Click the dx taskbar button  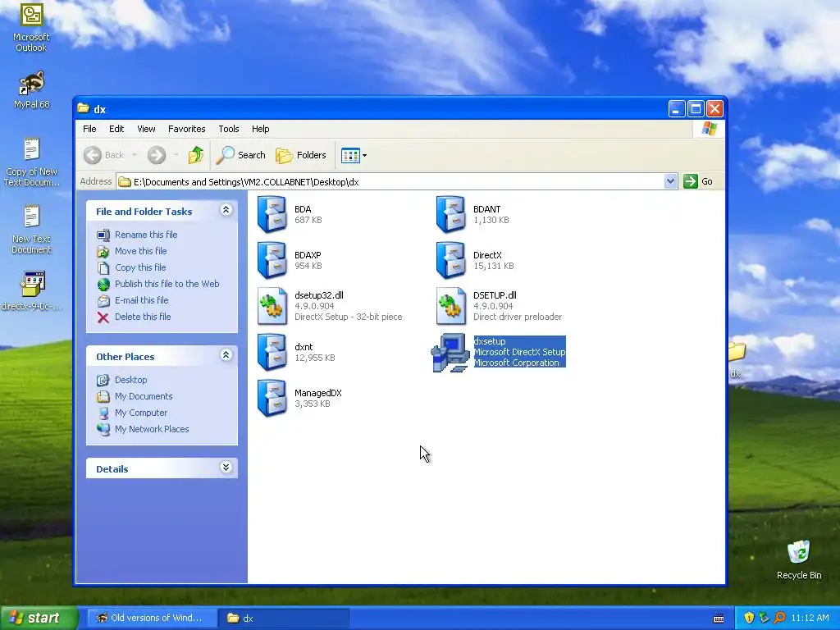point(284,618)
